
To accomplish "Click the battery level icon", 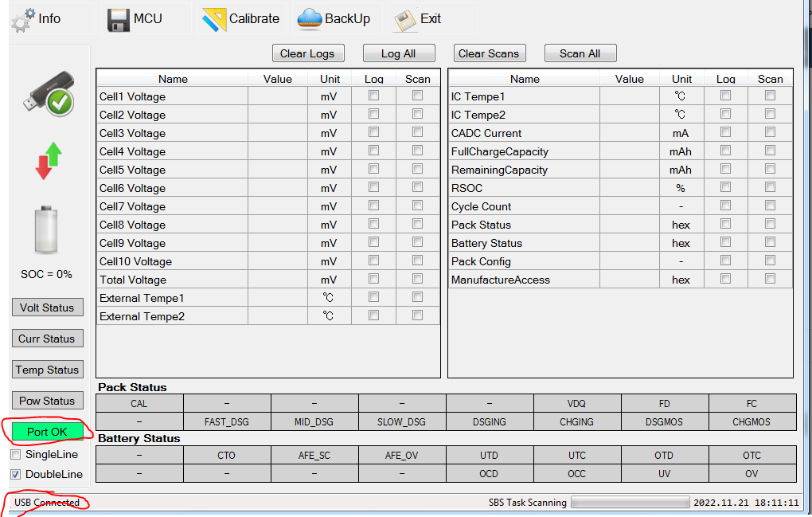I will click(46, 230).
